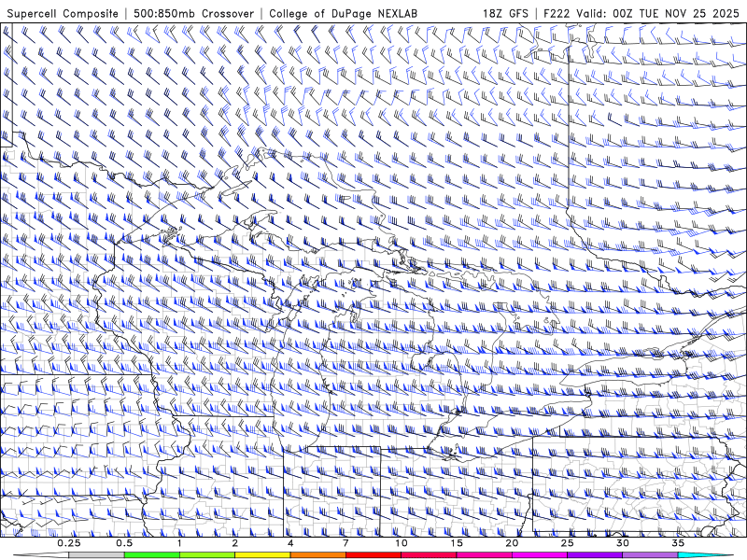747x560 pixels.
Task: Click the 0.25 colorbar label
Action: [69, 543]
